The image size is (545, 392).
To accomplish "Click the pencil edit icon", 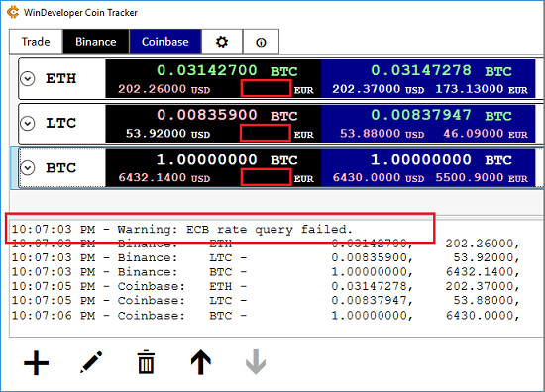I will point(91,362).
